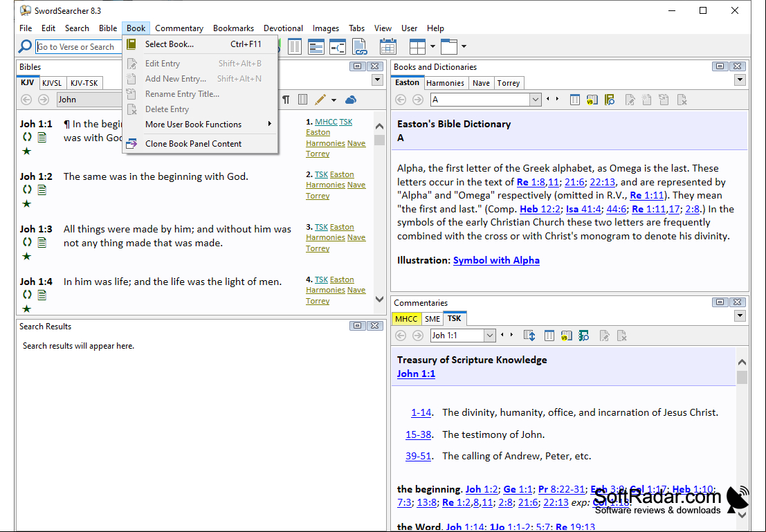The height and width of the screenshot is (532, 766).
Task: Maximize the Search Results panel
Action: [x=358, y=326]
